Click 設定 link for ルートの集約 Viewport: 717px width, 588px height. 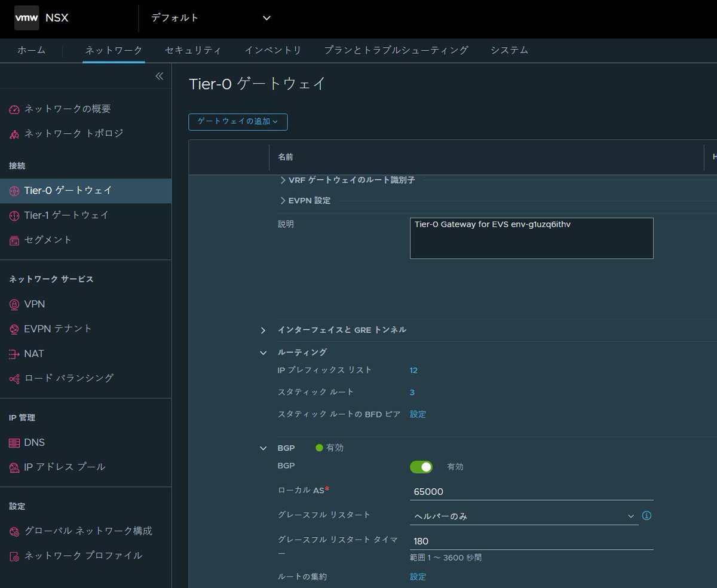tap(418, 577)
